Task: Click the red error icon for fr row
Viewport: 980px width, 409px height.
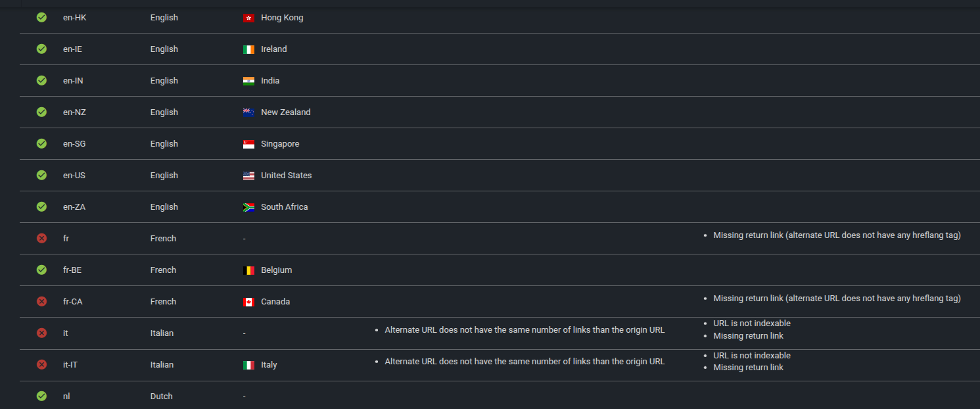Action: pos(41,239)
